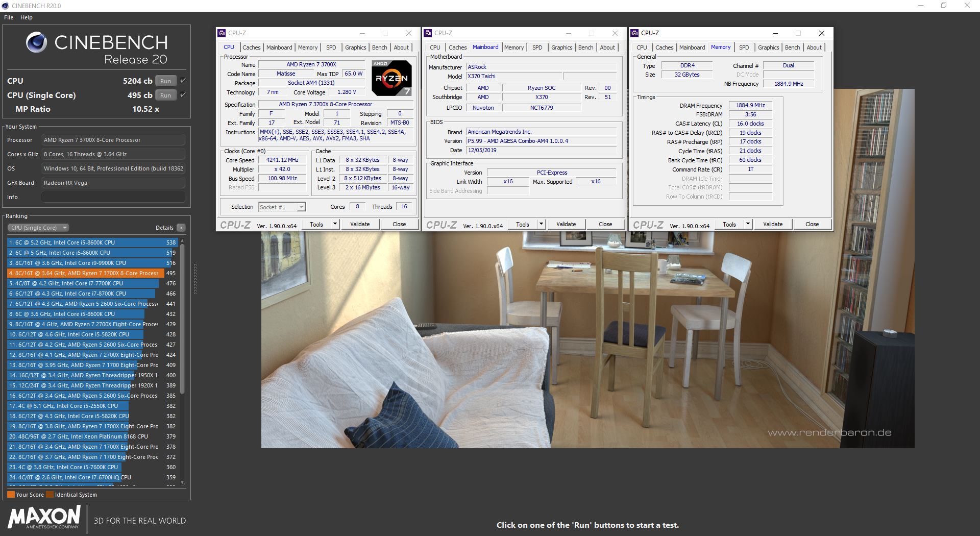Image resolution: width=980 pixels, height=536 pixels.
Task: Click the empty Info input field
Action: 113,197
